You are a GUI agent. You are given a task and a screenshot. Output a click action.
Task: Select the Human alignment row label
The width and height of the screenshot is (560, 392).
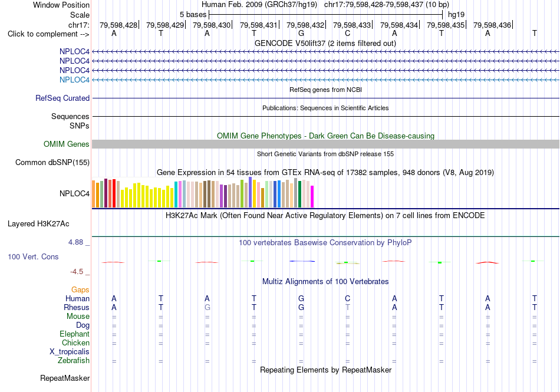77,298
